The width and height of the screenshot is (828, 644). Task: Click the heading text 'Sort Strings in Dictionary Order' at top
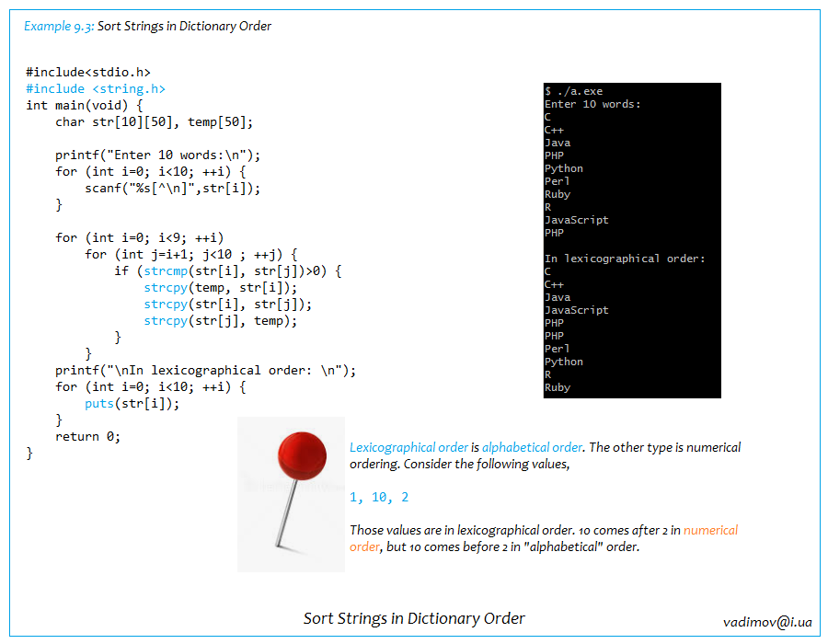click(184, 26)
